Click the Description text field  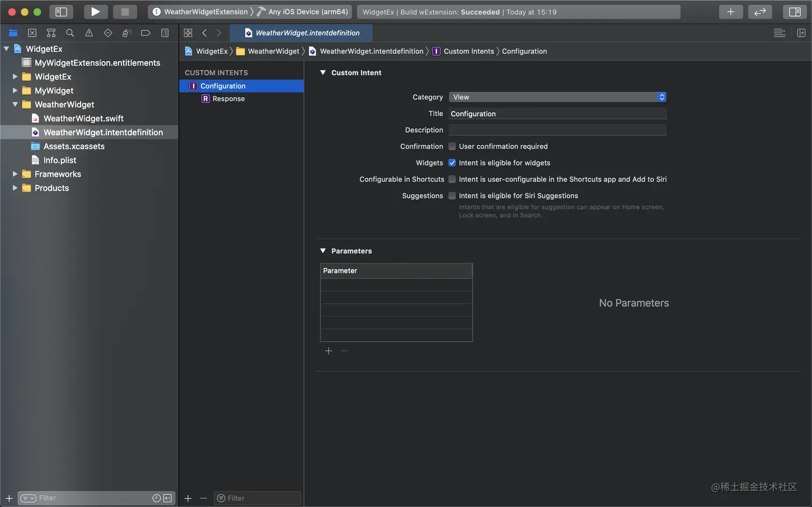(x=557, y=130)
